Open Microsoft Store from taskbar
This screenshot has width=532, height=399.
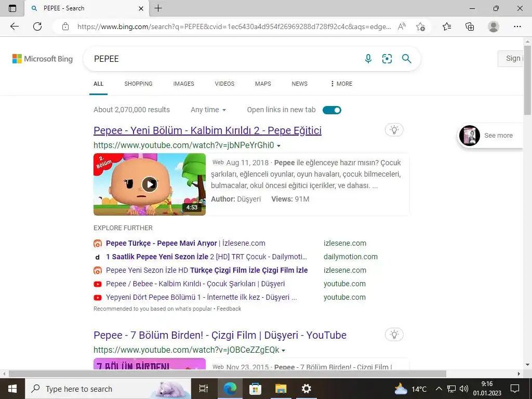[x=255, y=389]
